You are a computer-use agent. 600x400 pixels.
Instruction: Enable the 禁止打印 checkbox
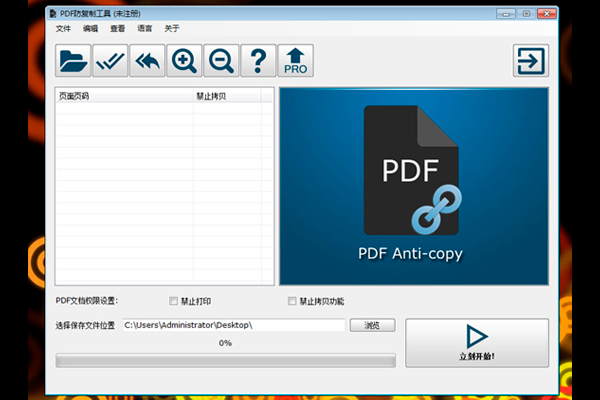(x=173, y=301)
